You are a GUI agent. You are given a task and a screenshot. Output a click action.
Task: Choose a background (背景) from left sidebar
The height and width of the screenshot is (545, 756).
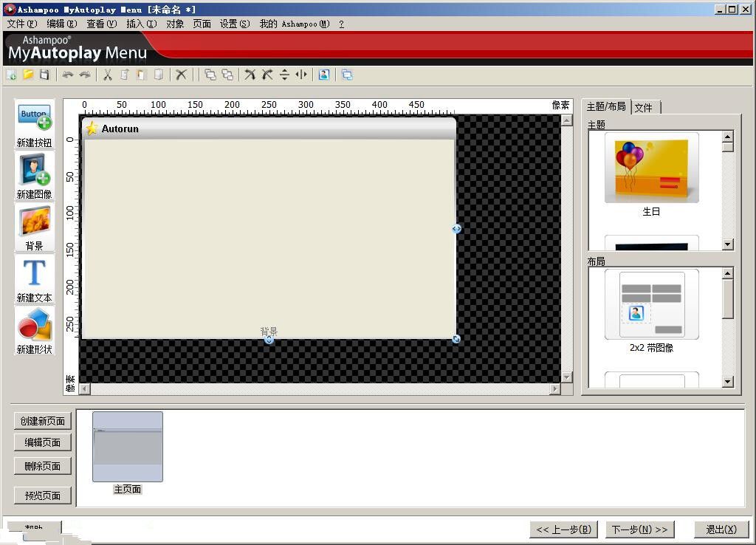pos(34,227)
